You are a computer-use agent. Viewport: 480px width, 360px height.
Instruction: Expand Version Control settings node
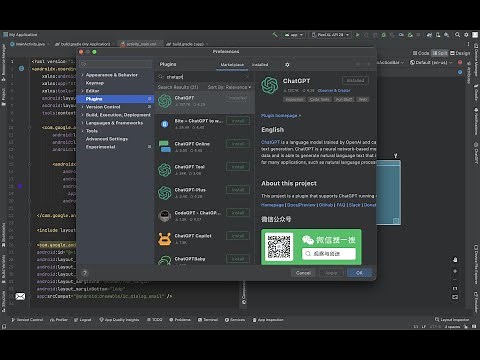[x=82, y=107]
